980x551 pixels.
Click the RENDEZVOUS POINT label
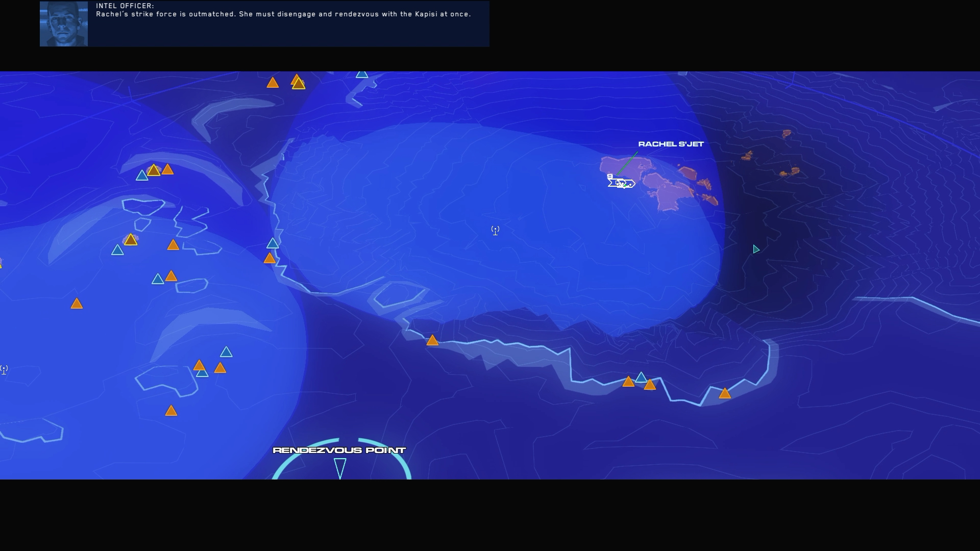tap(339, 450)
